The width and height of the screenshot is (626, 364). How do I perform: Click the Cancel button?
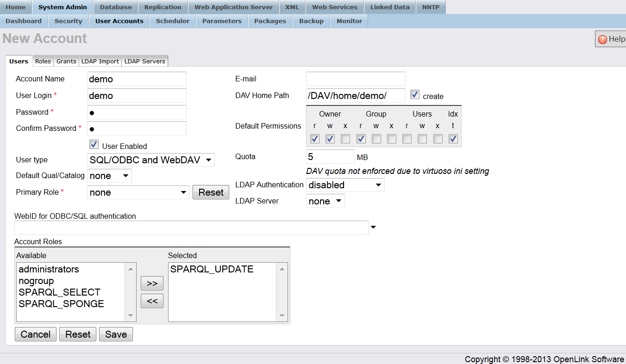click(36, 334)
